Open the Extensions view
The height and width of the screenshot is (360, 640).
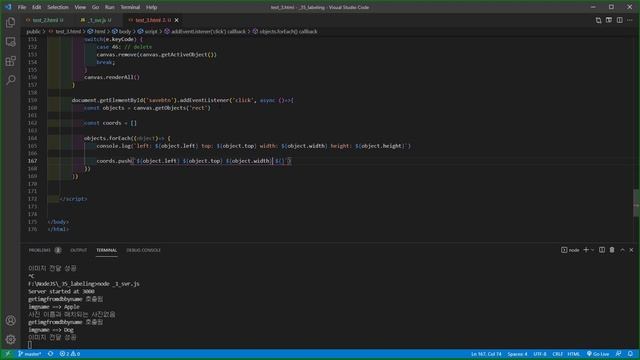click(x=11, y=61)
